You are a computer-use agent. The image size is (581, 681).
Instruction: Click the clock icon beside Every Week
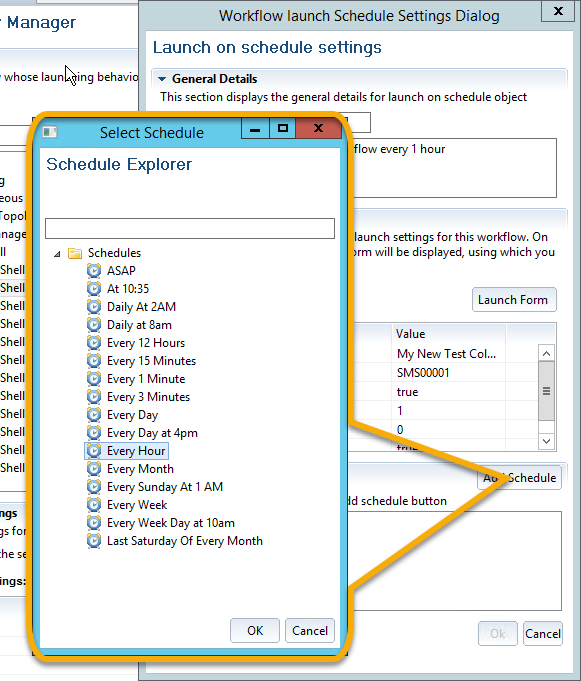94,505
